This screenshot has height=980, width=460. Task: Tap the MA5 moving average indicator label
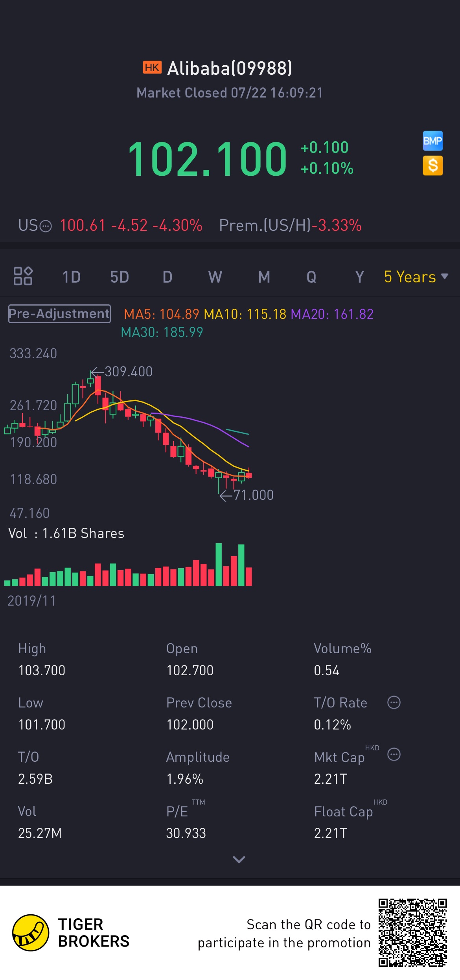pyautogui.click(x=162, y=314)
